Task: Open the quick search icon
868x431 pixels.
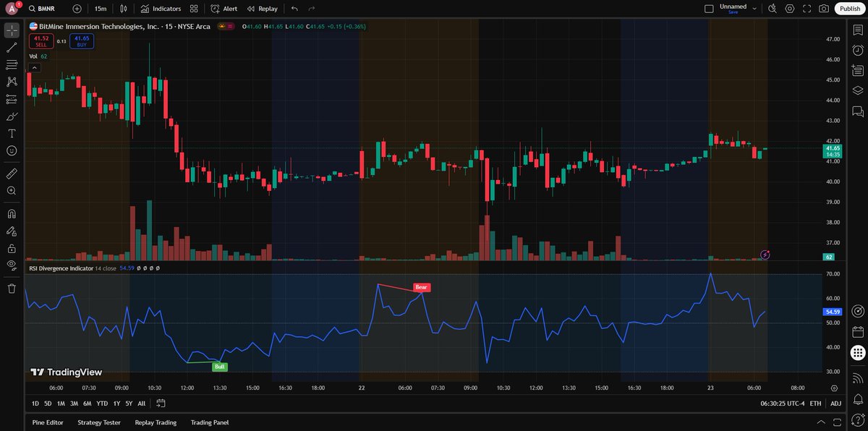Action: 773,9
